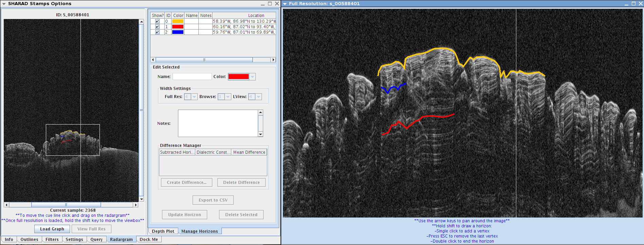Click the Load Graph button

pos(52,229)
